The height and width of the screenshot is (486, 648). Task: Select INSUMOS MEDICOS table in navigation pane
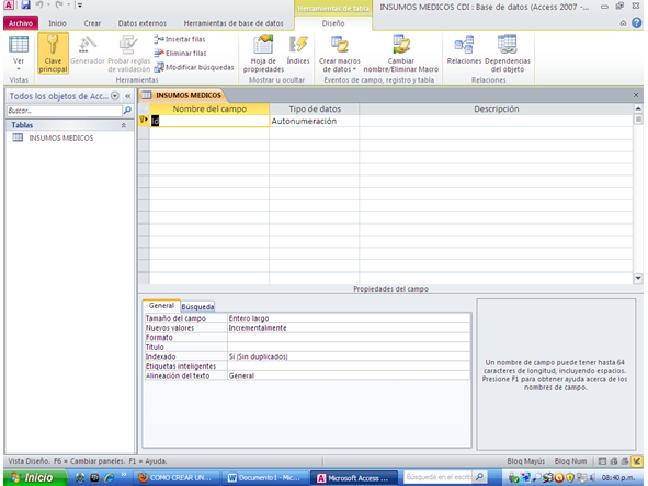(61, 138)
